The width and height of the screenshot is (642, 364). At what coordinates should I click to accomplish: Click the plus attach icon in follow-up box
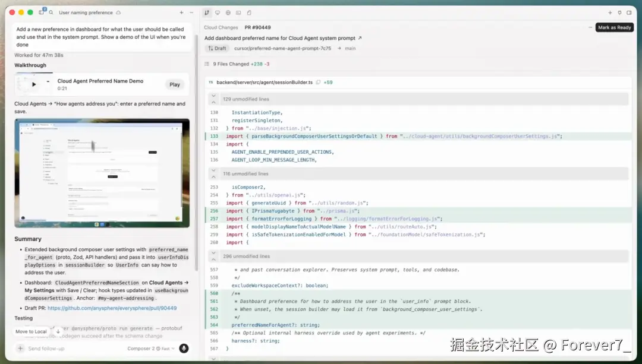20,349
